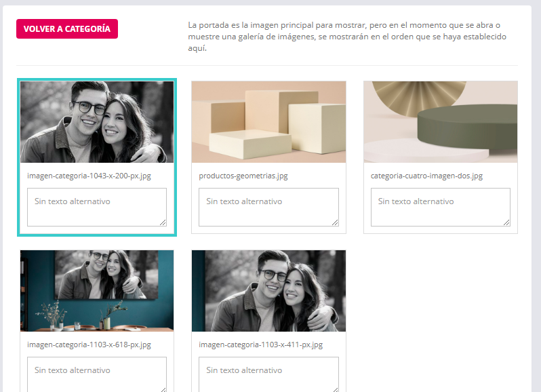The image size is (541, 392).
Task: Select the productos-geometrias.jpg thumbnail
Action: pos(268,122)
